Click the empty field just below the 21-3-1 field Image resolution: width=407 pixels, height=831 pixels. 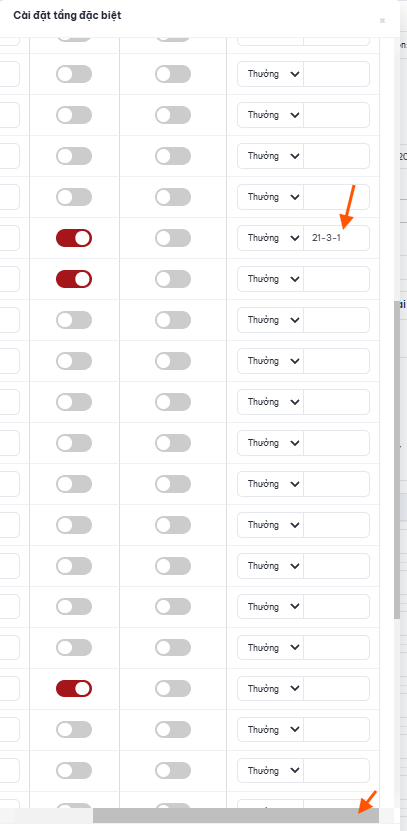(x=337, y=279)
